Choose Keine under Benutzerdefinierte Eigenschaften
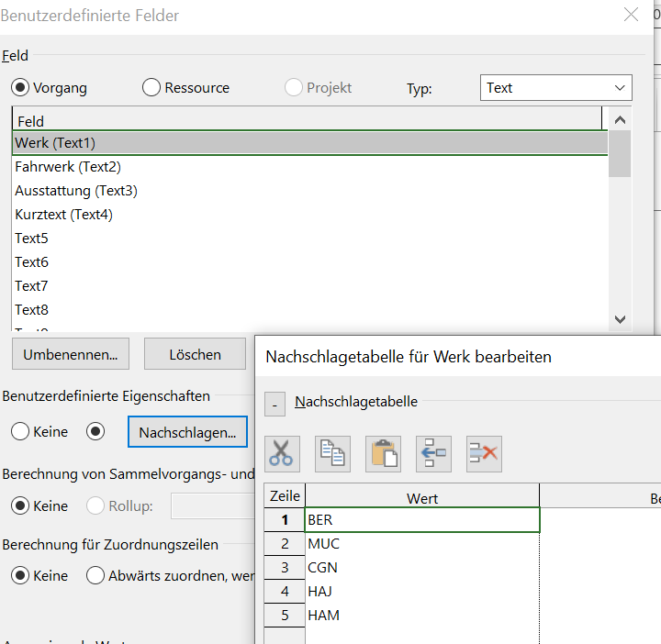This screenshot has height=644, width=661. [20, 431]
